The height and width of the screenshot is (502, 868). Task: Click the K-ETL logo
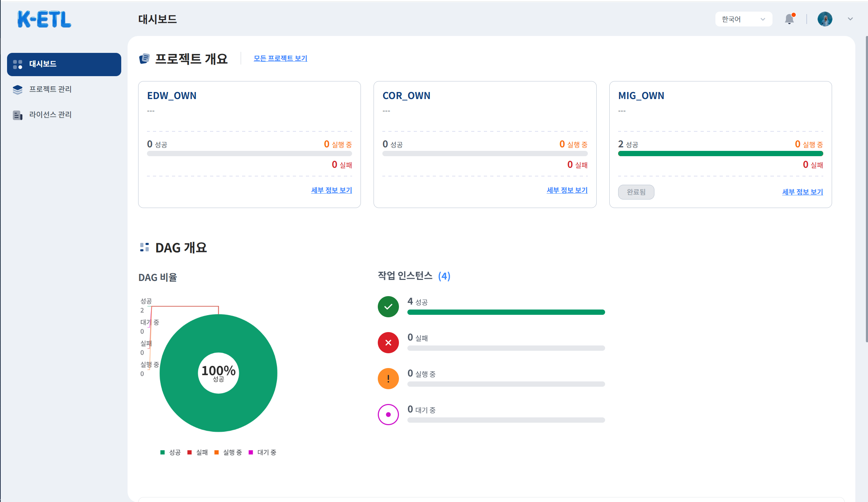44,19
